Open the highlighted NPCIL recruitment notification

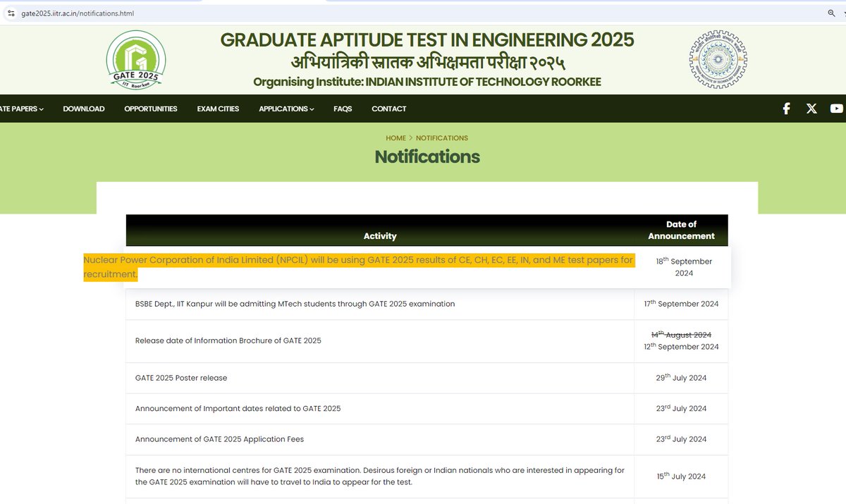358,267
